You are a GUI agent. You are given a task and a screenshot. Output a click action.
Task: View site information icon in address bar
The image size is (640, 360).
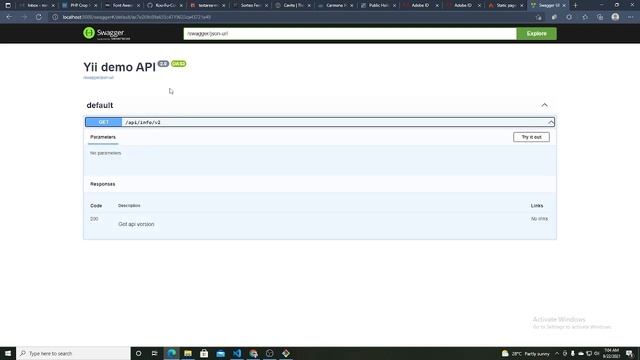tap(55, 17)
